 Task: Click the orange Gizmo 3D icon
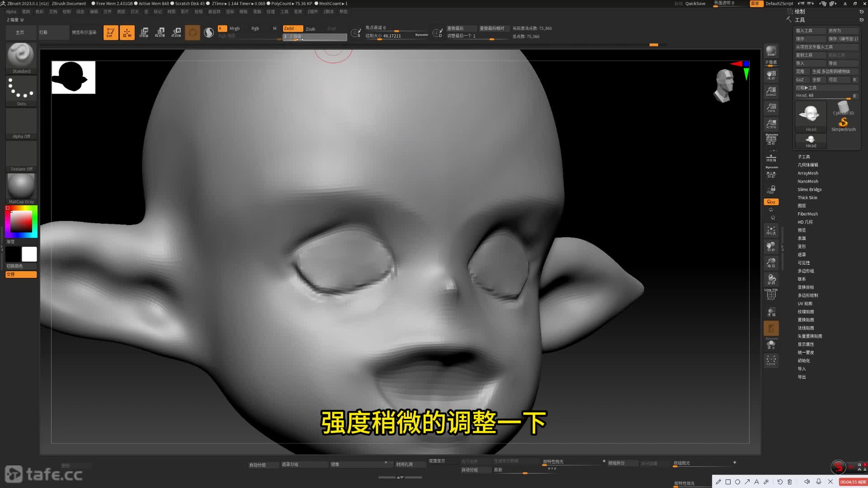tap(193, 33)
